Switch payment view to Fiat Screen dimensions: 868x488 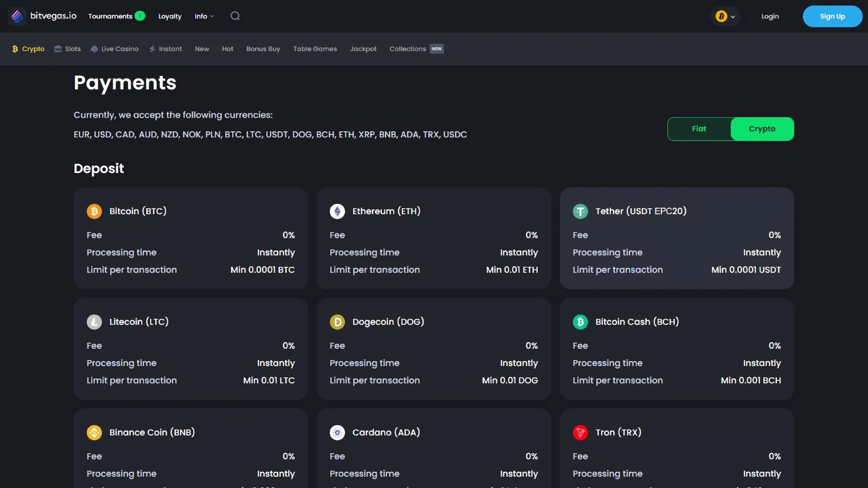[699, 129]
